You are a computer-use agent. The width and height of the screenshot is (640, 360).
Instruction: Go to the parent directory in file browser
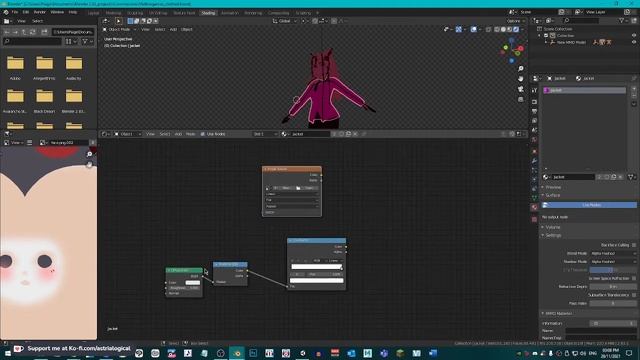pyautogui.click(x=24, y=32)
